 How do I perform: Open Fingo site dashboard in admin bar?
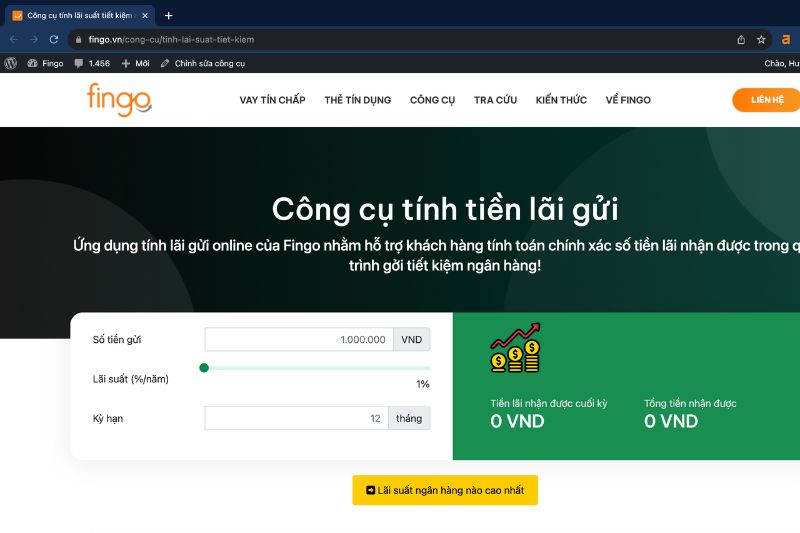pyautogui.click(x=45, y=63)
